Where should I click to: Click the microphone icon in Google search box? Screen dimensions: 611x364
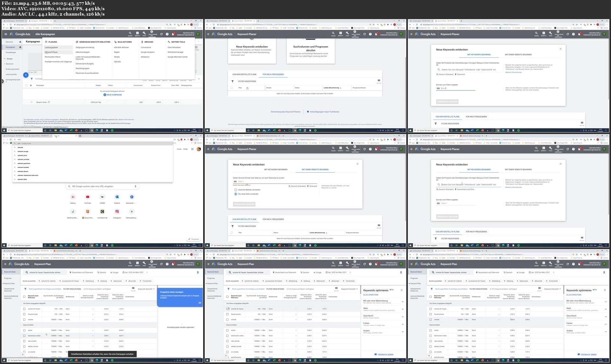[135, 186]
